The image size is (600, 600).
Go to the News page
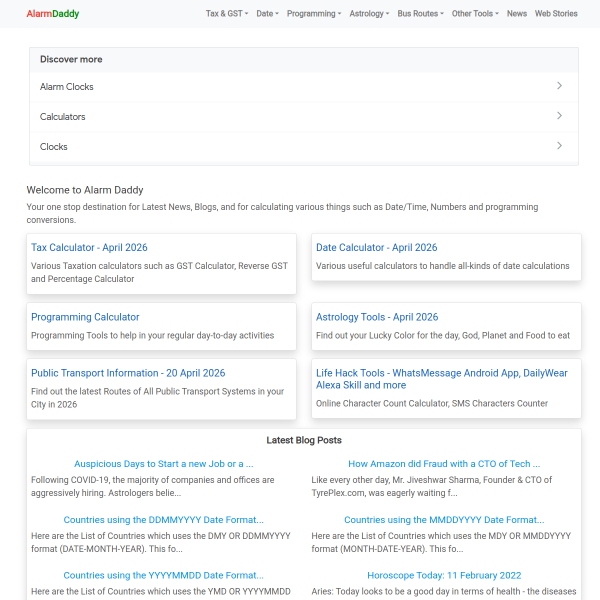517,14
